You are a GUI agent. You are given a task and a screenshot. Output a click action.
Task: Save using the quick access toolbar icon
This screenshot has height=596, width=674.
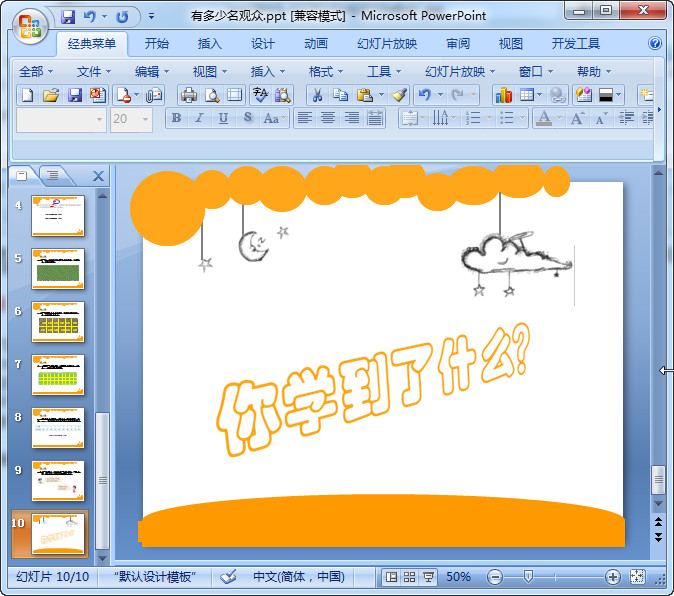click(x=68, y=17)
